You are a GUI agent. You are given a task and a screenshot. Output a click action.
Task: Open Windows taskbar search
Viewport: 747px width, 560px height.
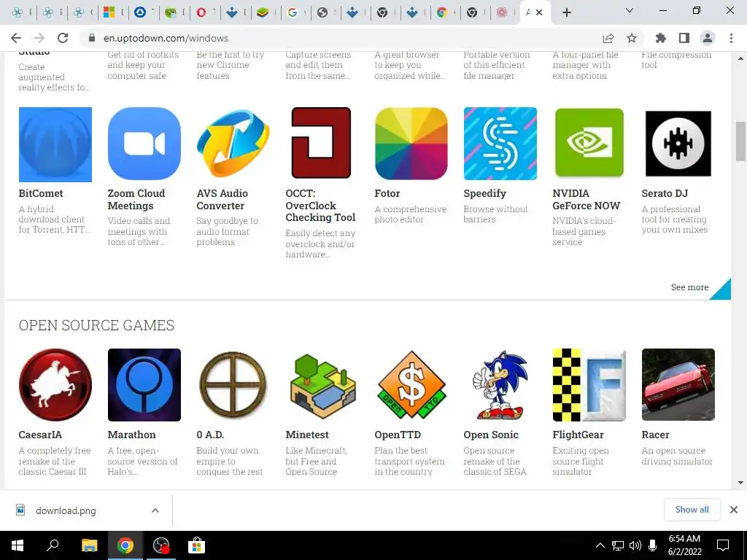53,545
